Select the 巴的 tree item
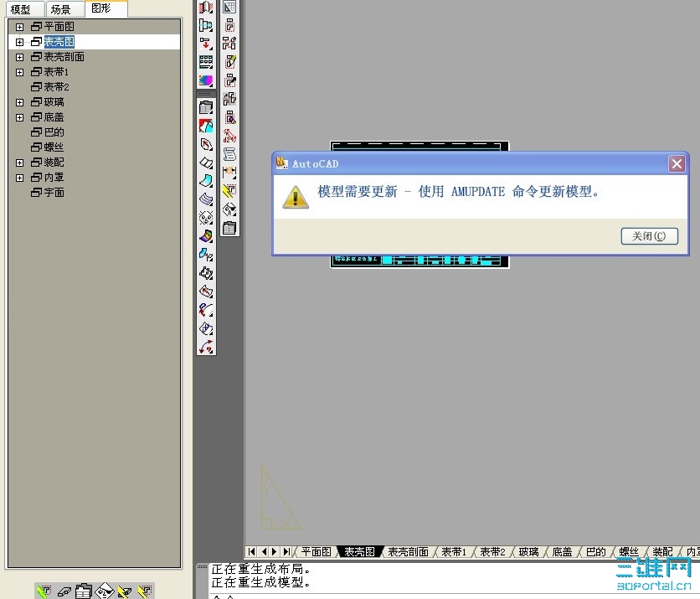 coord(48,132)
